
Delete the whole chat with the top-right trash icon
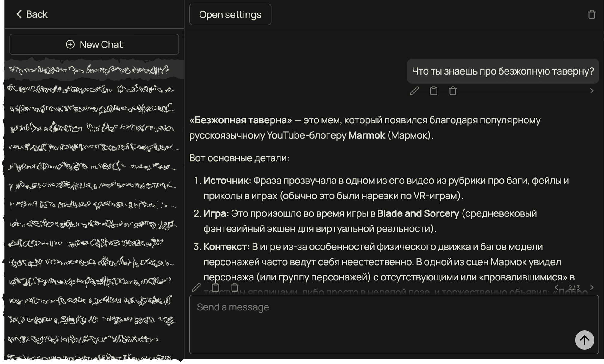click(591, 14)
